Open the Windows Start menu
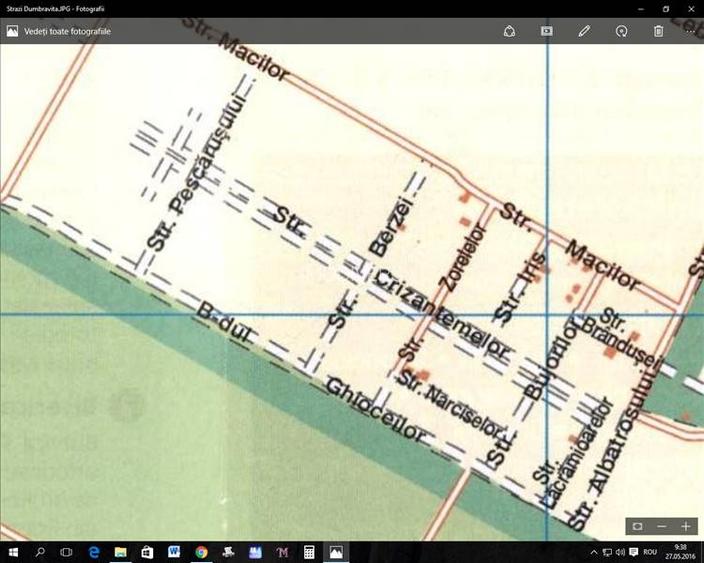 coord(13,552)
